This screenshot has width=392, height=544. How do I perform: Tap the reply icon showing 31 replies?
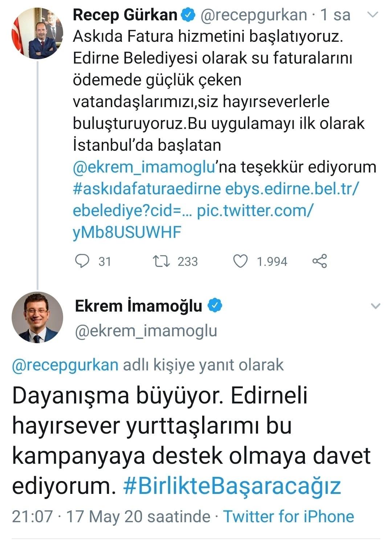coord(82,261)
